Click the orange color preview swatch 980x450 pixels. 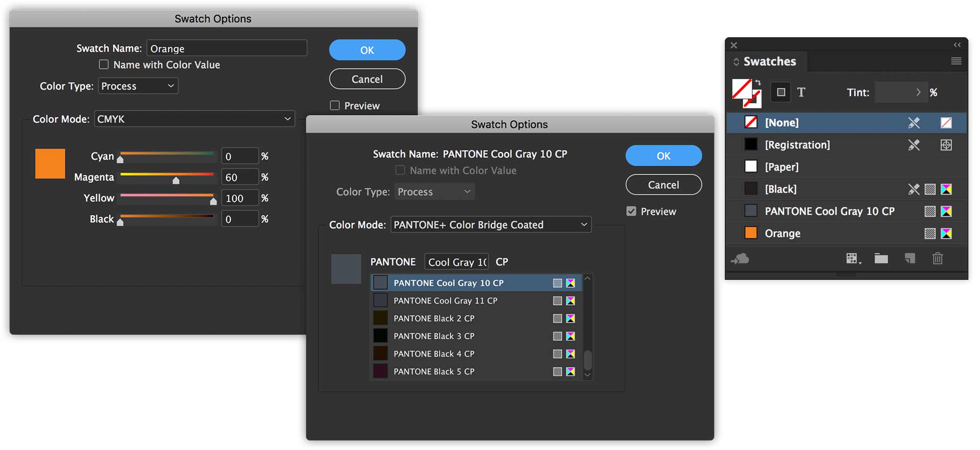pyautogui.click(x=50, y=164)
